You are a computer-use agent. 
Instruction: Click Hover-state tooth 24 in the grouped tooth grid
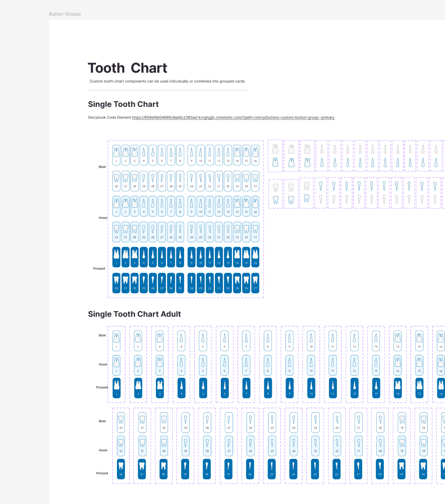point(191,231)
